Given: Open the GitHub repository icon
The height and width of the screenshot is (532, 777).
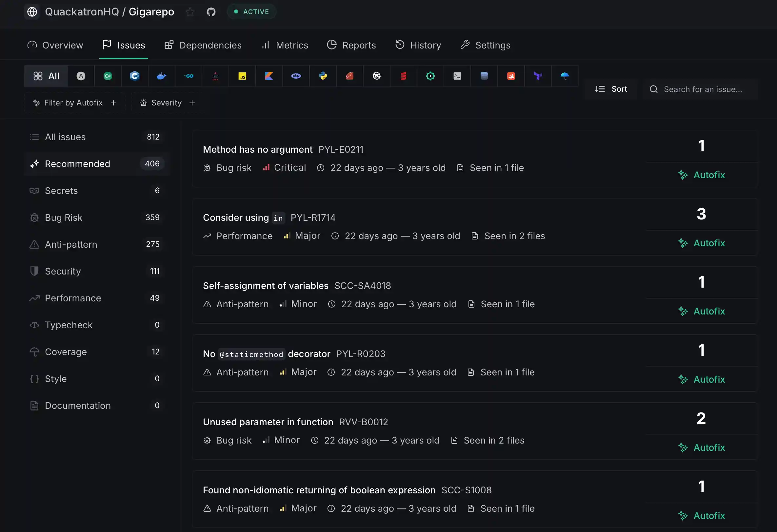Looking at the screenshot, I should point(211,12).
